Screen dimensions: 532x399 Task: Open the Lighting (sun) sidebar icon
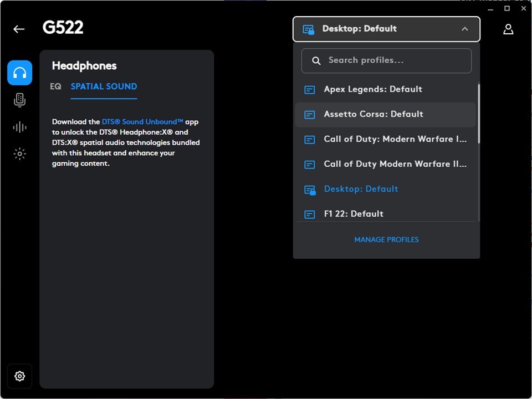(x=19, y=154)
